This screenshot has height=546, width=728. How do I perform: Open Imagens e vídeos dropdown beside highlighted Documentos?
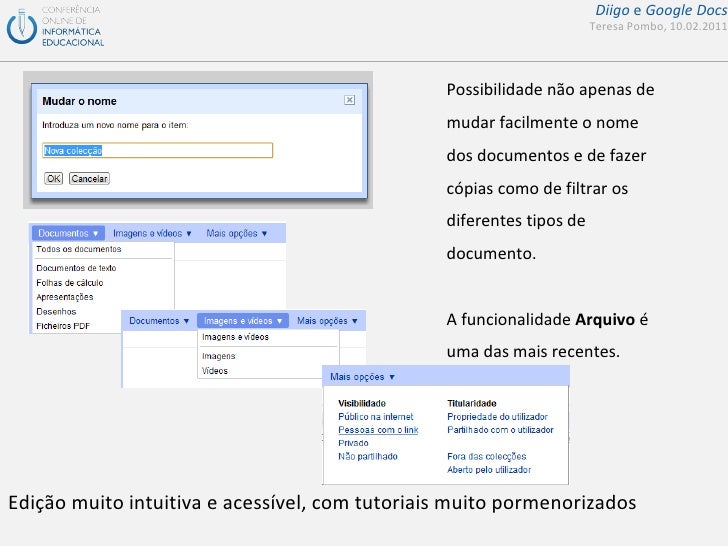click(152, 234)
